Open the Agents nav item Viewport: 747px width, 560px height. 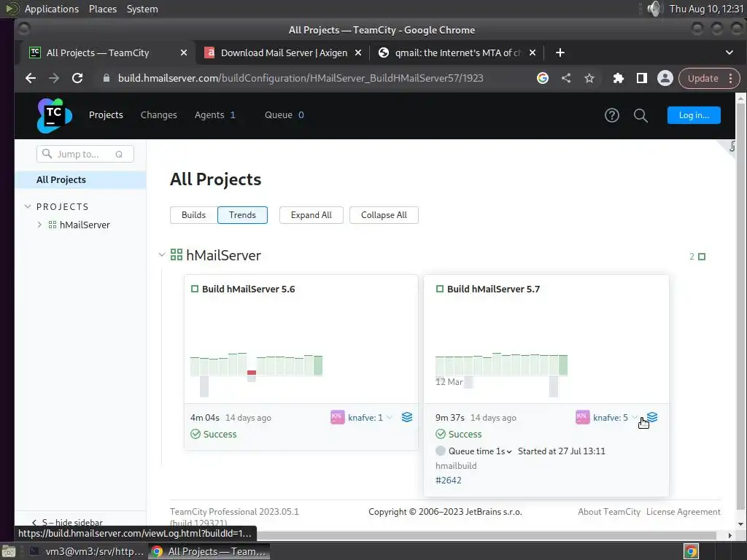click(x=215, y=114)
